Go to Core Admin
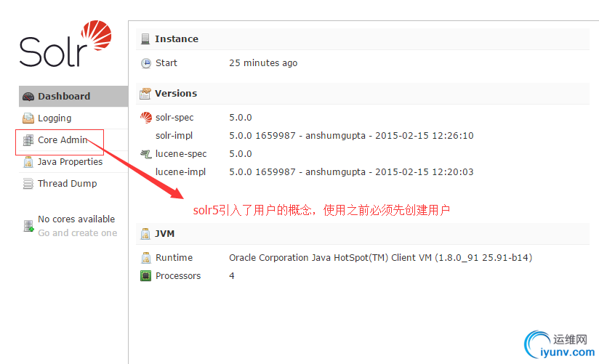The width and height of the screenshot is (599, 364). (x=63, y=139)
